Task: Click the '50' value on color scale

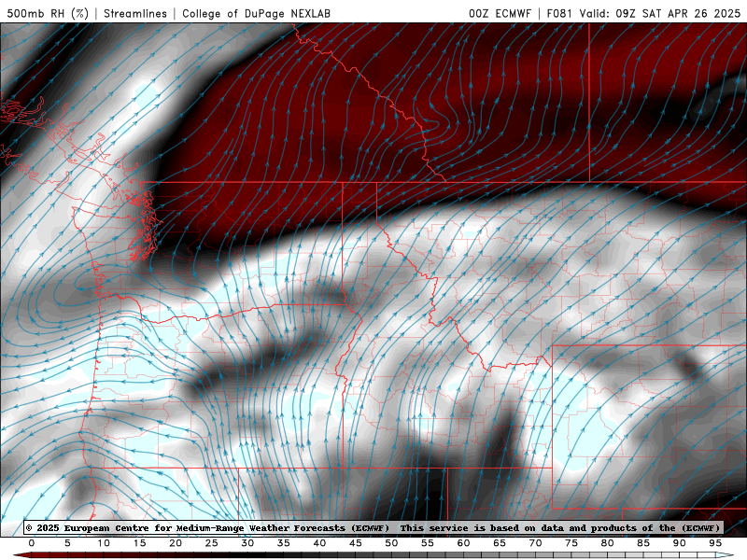Action: pyautogui.click(x=391, y=543)
